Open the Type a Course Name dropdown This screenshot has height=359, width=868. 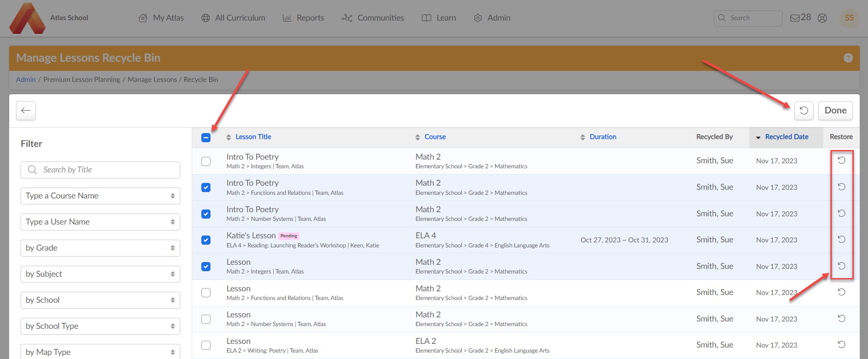click(x=100, y=196)
